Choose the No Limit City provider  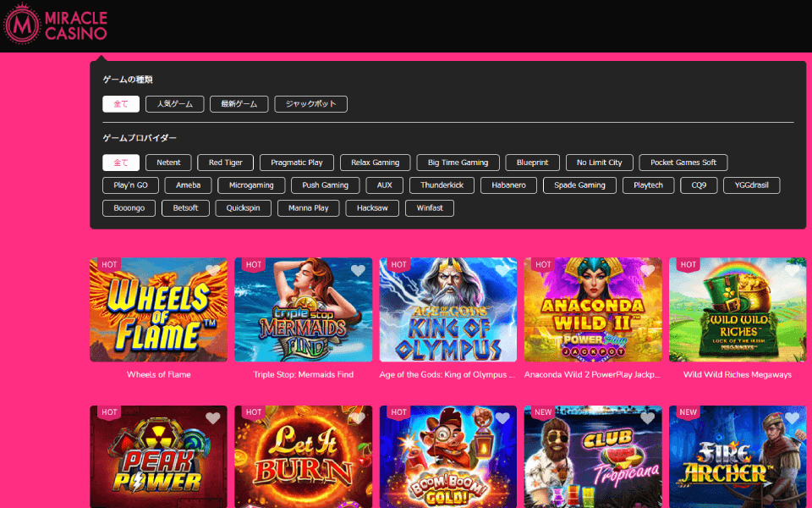coord(599,163)
